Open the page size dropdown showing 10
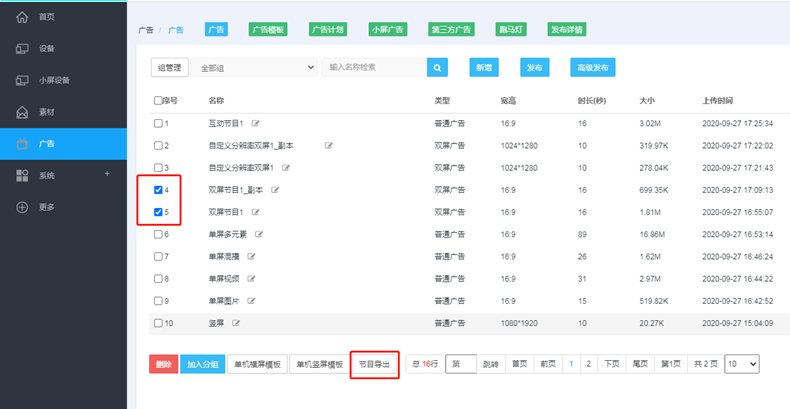 click(x=741, y=364)
